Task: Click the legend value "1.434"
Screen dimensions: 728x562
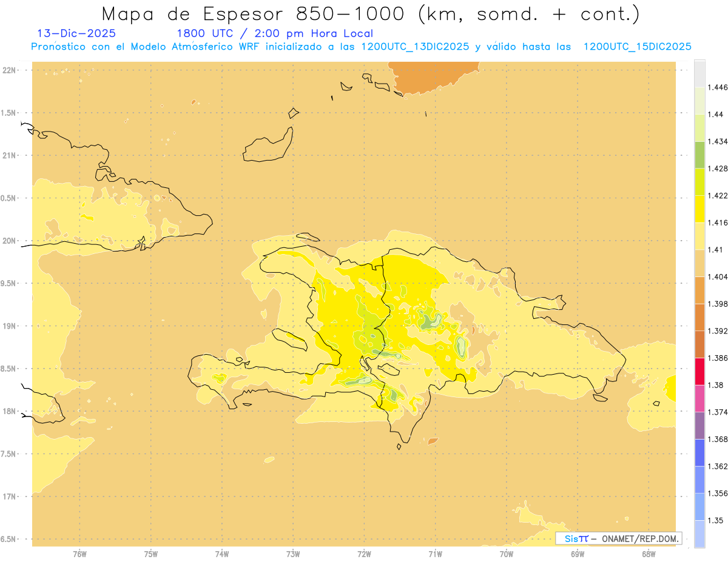Action: 718,141
